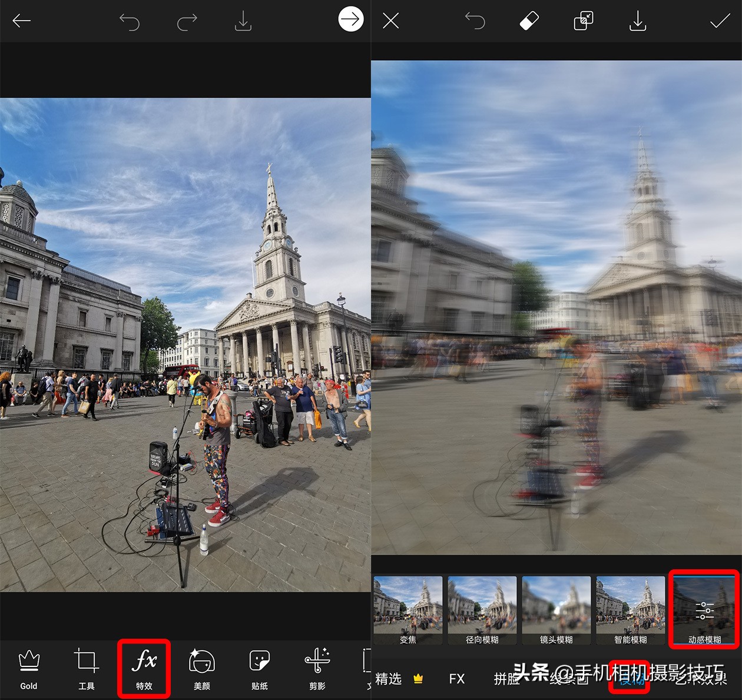Viewport: 742px width, 700px height.
Task: Open the 特效 fx effects tool
Action: (144, 668)
